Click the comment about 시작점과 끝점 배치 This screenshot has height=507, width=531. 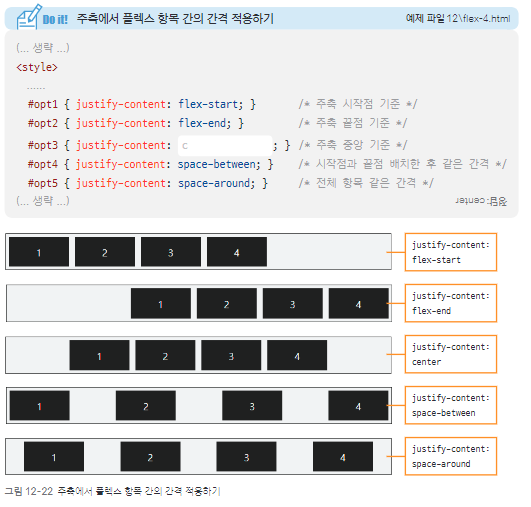[x=402, y=164]
